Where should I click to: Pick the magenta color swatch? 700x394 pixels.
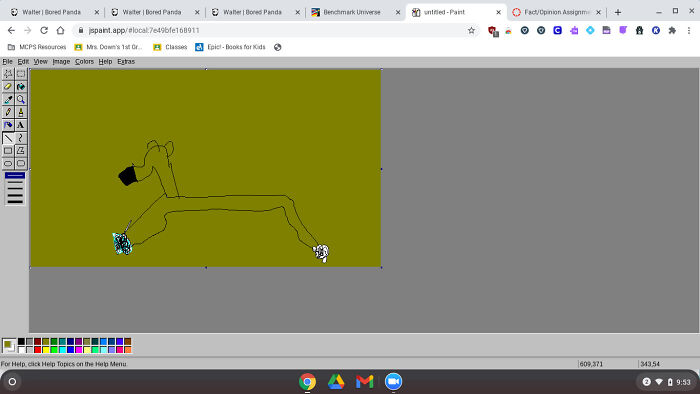79,350
